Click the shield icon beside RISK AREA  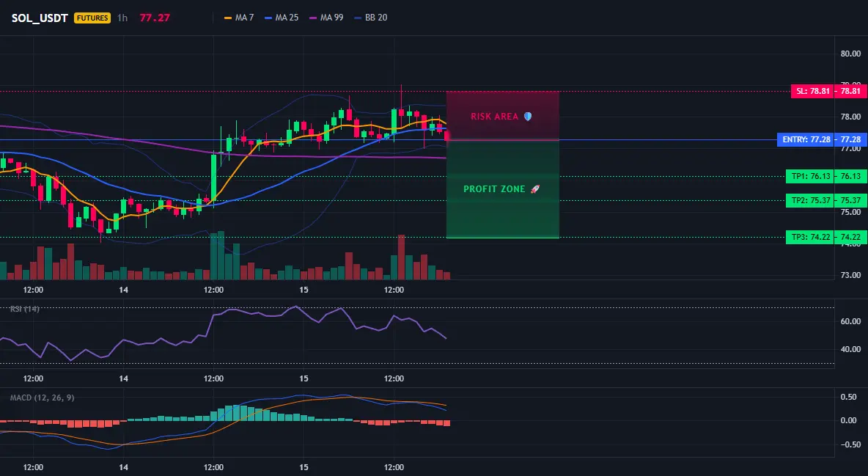[x=528, y=117]
